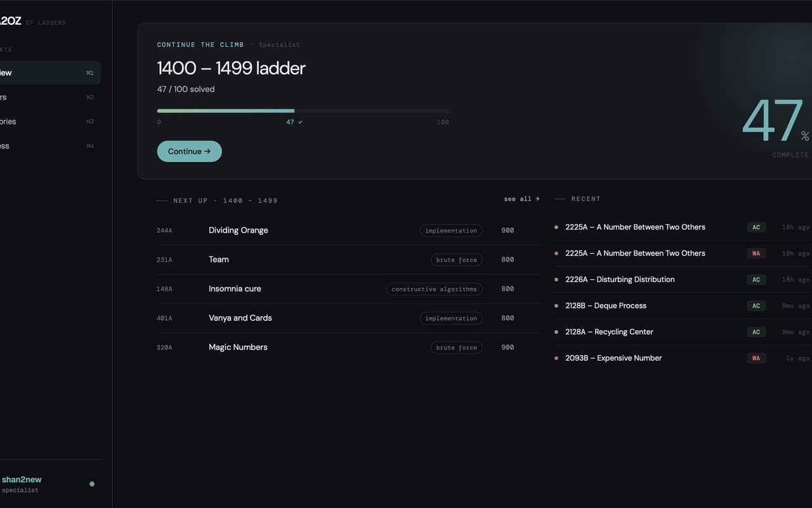The height and width of the screenshot is (508, 812).
Task: Click the CONTINUE THE CLIMB label
Action: pos(200,45)
